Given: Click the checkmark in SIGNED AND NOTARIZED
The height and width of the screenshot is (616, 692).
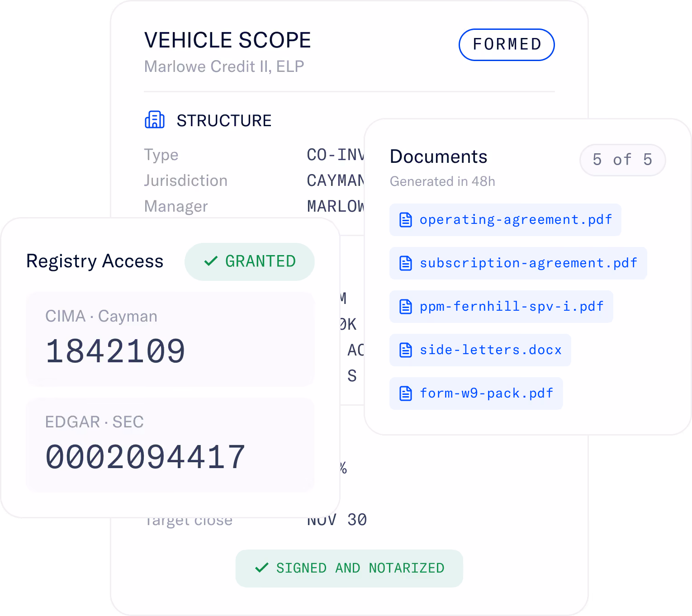Looking at the screenshot, I should point(262,568).
